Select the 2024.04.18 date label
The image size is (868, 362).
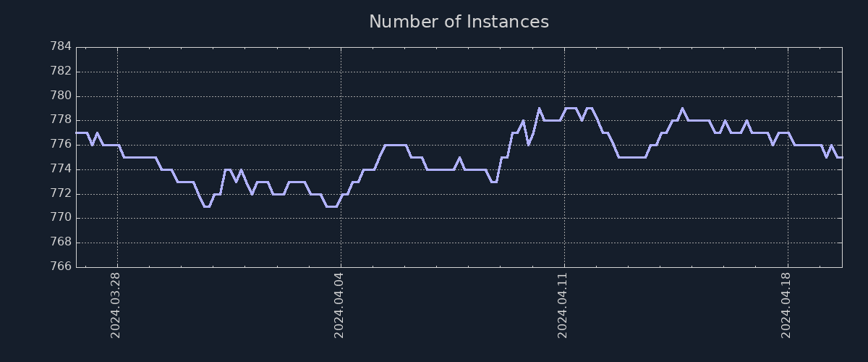[x=786, y=305]
